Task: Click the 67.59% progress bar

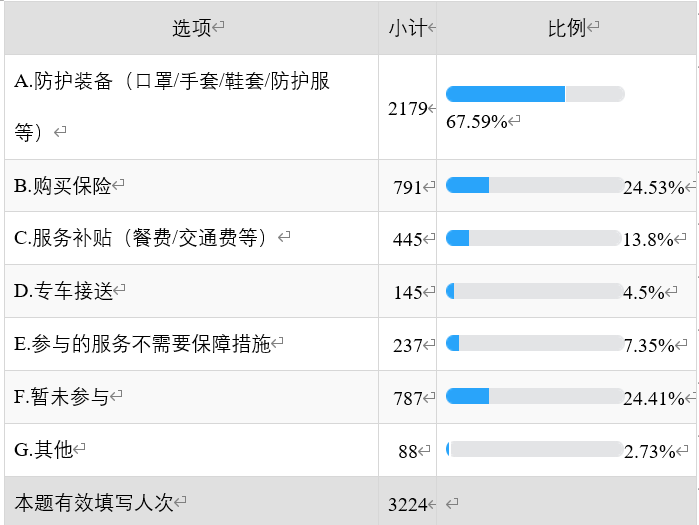Action: [x=535, y=94]
